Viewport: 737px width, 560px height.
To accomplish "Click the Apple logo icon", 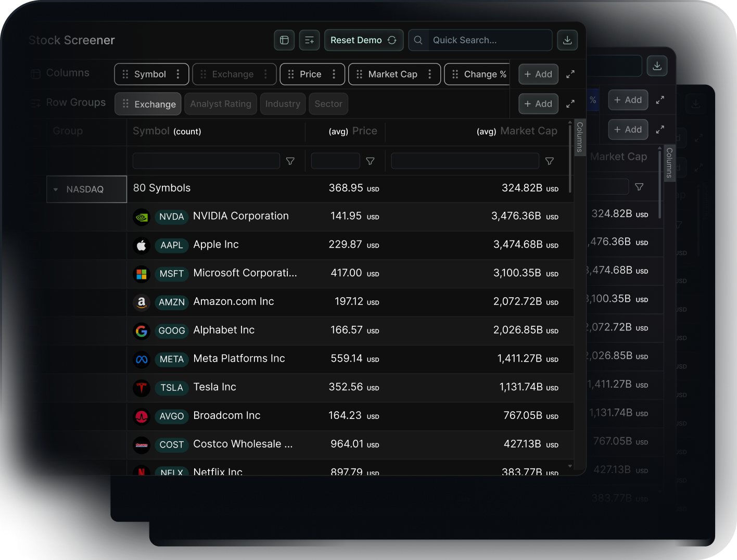I will click(x=142, y=245).
